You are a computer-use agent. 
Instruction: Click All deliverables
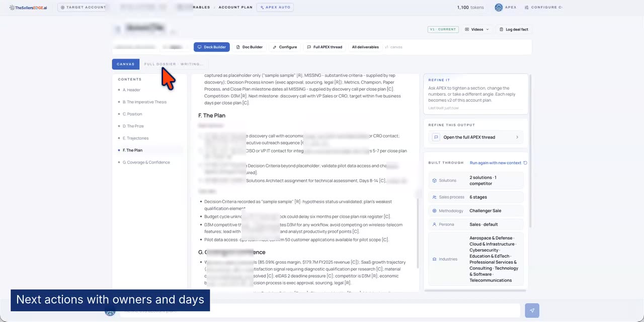[x=365, y=47]
